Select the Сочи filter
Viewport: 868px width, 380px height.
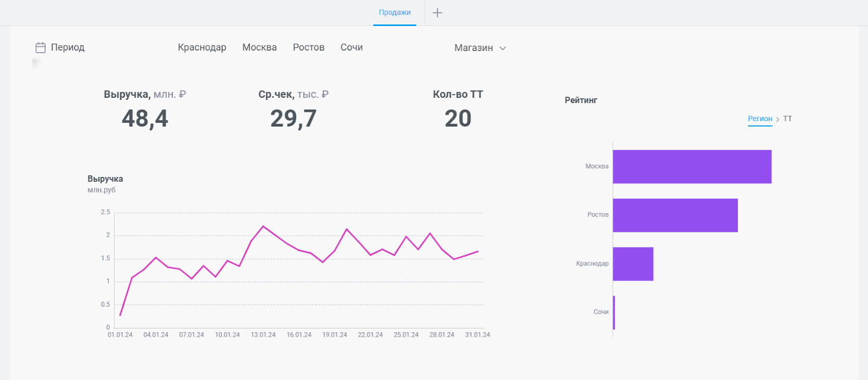coord(352,47)
